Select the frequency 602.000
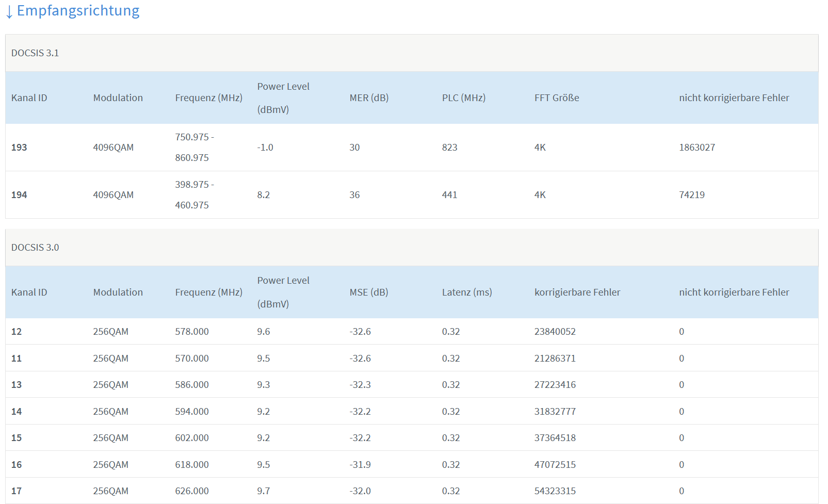This screenshot has height=504, width=828. (x=192, y=438)
